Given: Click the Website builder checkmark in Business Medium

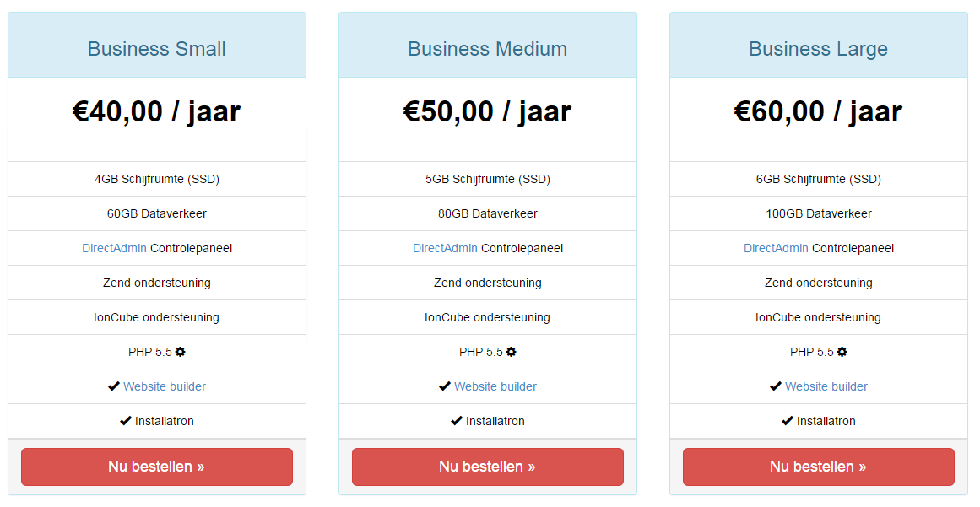Looking at the screenshot, I should point(444,386).
